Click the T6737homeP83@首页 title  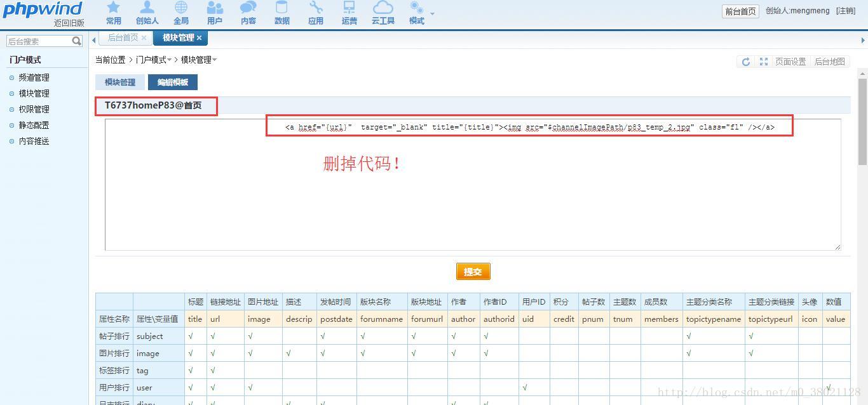(153, 105)
